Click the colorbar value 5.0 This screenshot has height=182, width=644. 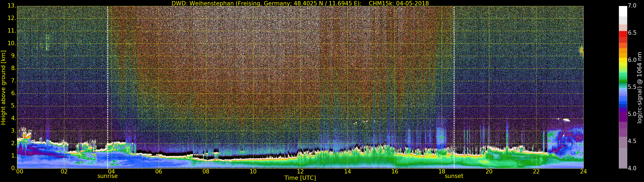[x=632, y=114]
